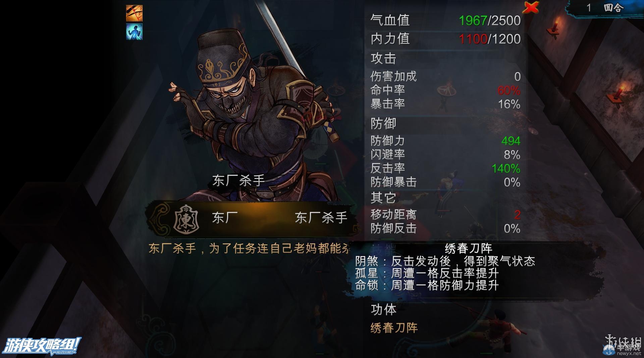Open the 绣春刀阵 skill under 功体
644x358 pixels.
(394, 327)
